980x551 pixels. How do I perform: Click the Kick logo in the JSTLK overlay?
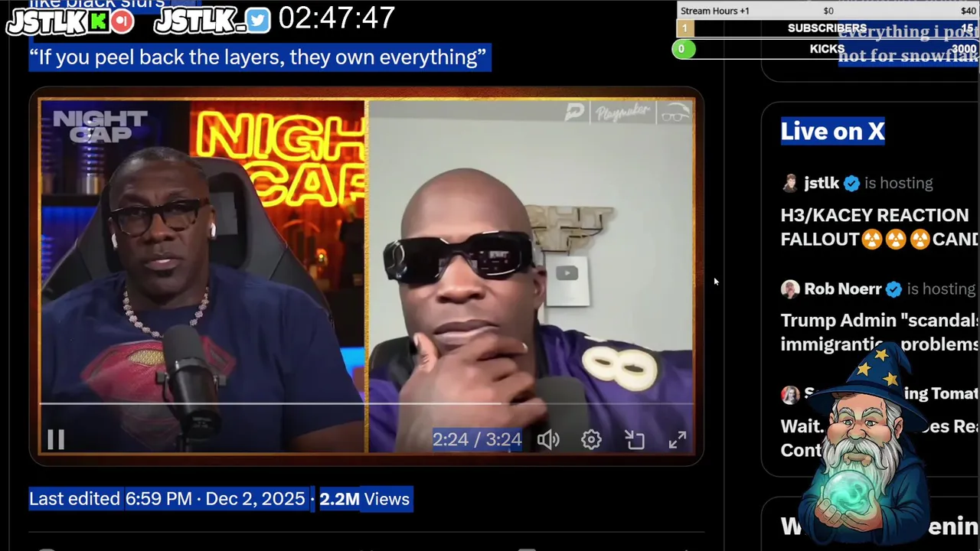coord(97,21)
